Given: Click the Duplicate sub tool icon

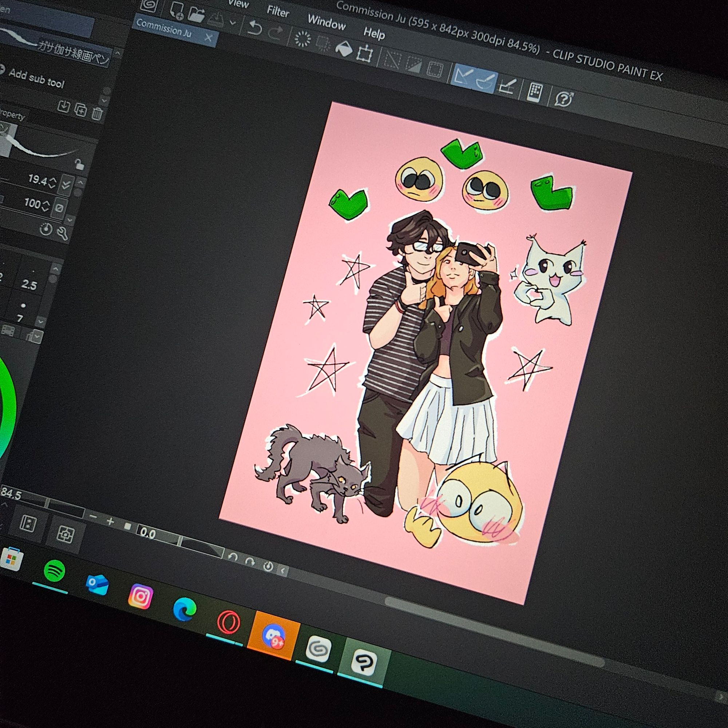Looking at the screenshot, I should coord(81,110).
